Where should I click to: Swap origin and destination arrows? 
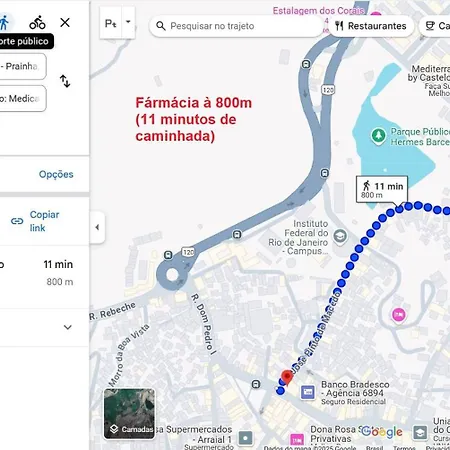[65, 81]
